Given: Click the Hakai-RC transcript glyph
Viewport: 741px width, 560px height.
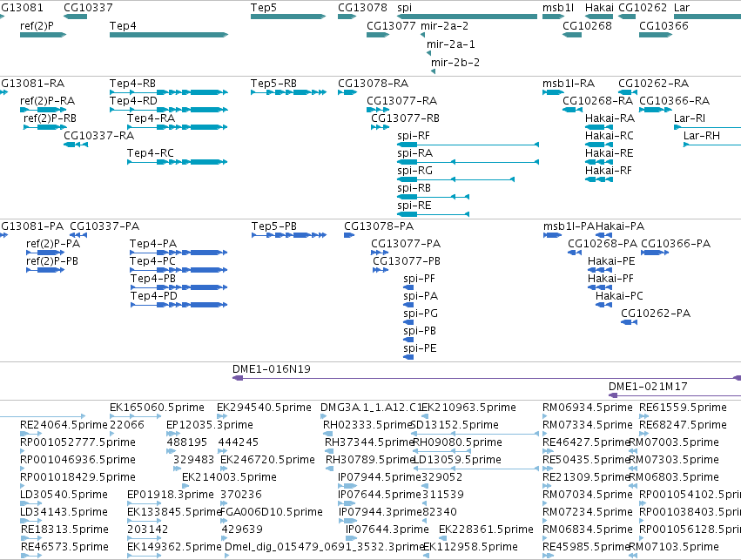Looking at the screenshot, I should 599,145.
